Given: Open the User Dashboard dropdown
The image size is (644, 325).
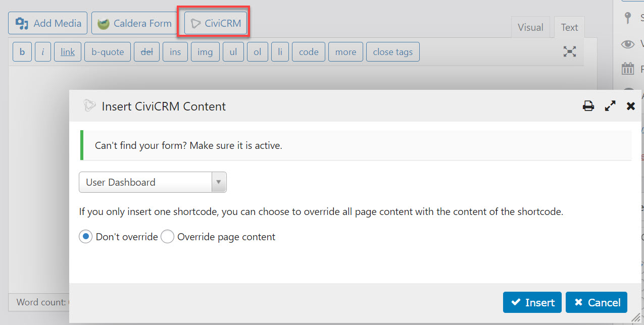Looking at the screenshot, I should click(153, 182).
